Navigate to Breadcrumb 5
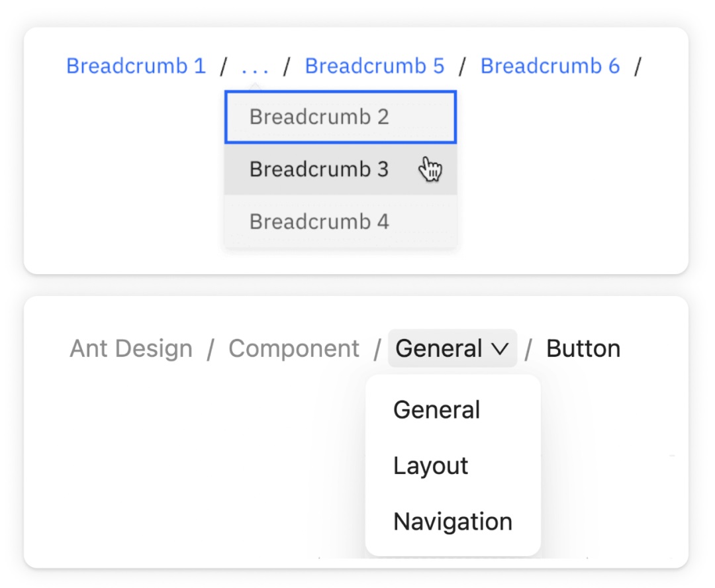Viewport: 715px width, 588px height. [x=374, y=66]
